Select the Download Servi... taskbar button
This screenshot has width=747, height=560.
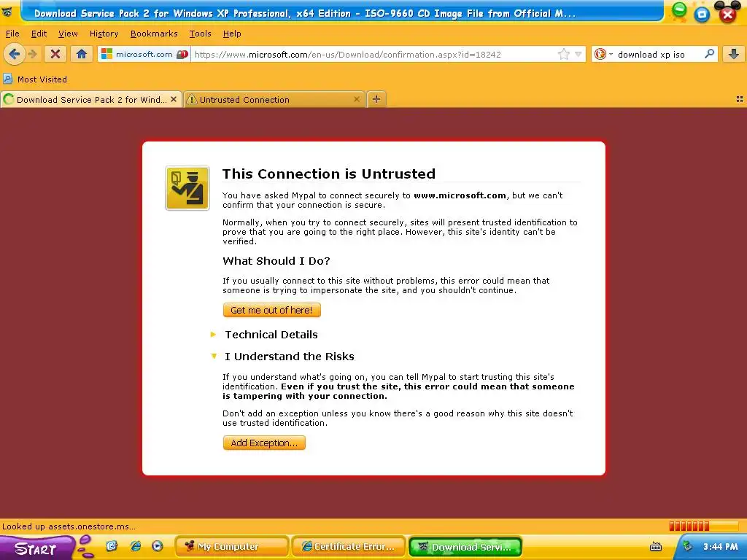tap(465, 547)
